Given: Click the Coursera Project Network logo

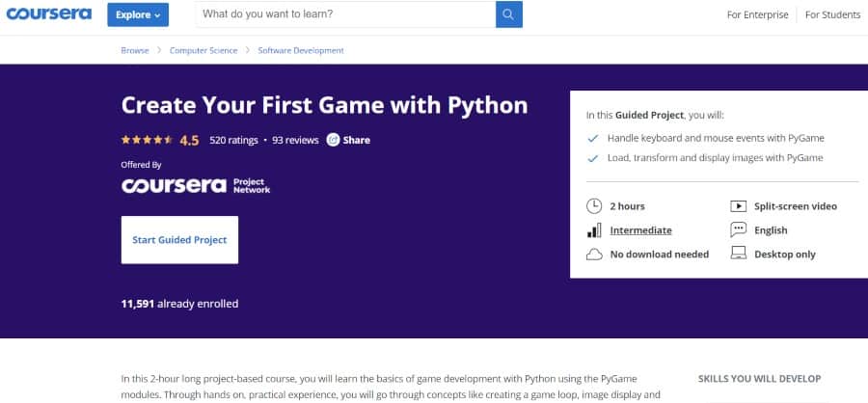Looking at the screenshot, I should (x=196, y=185).
